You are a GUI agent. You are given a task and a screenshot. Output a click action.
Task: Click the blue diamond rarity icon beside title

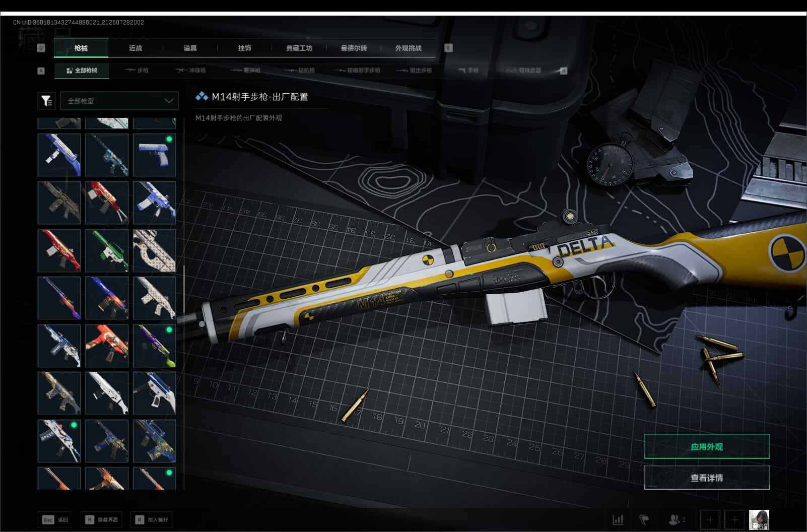point(201,96)
